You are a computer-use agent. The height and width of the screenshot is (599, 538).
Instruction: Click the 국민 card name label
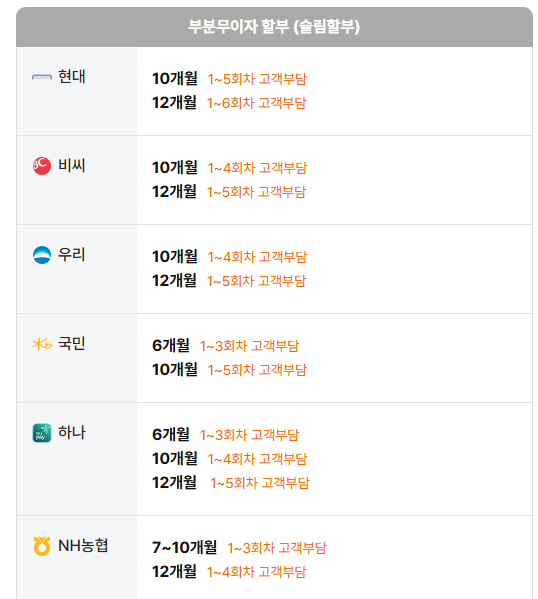(71, 343)
